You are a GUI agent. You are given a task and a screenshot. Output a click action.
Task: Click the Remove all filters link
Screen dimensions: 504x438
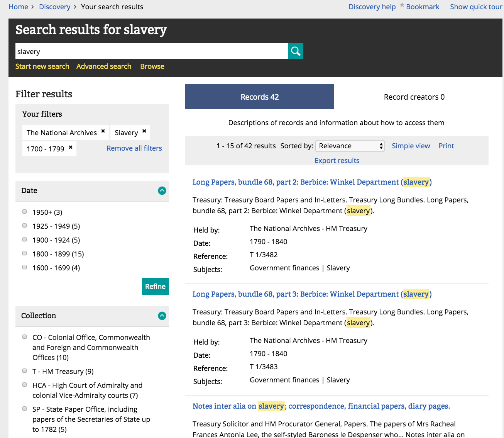[x=134, y=148]
